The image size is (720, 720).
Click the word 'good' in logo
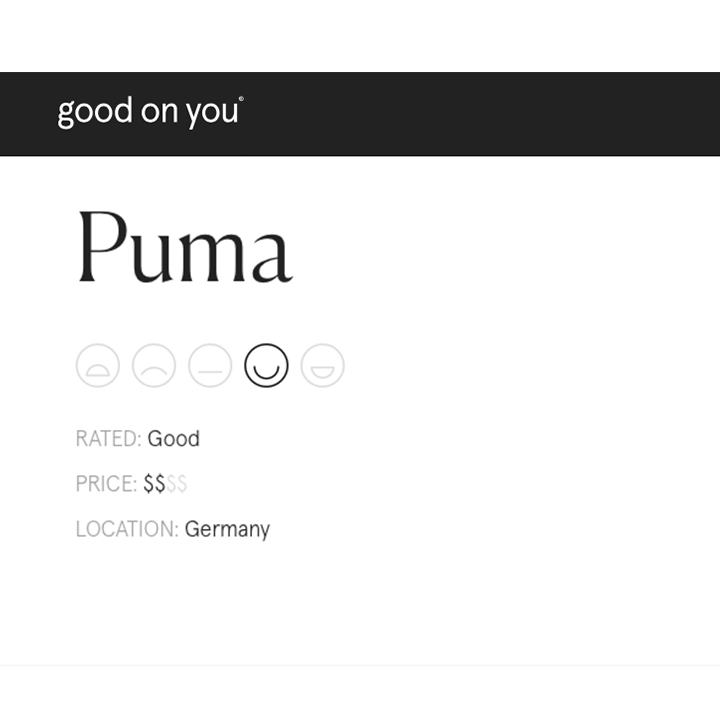(x=95, y=112)
